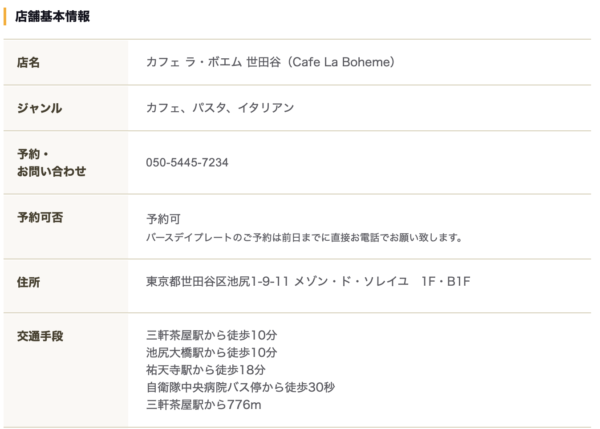Select the store name カフェ ラ・ボエム 世田谷
The height and width of the screenshot is (429, 600).
tap(214, 62)
